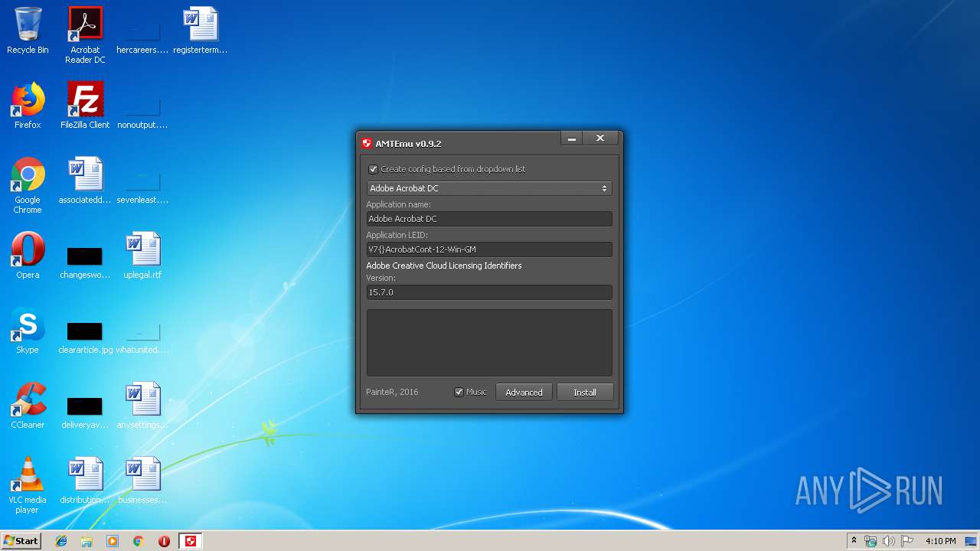The image size is (980, 551).
Task: Open Windows Explorer from the taskbar
Action: click(x=87, y=541)
